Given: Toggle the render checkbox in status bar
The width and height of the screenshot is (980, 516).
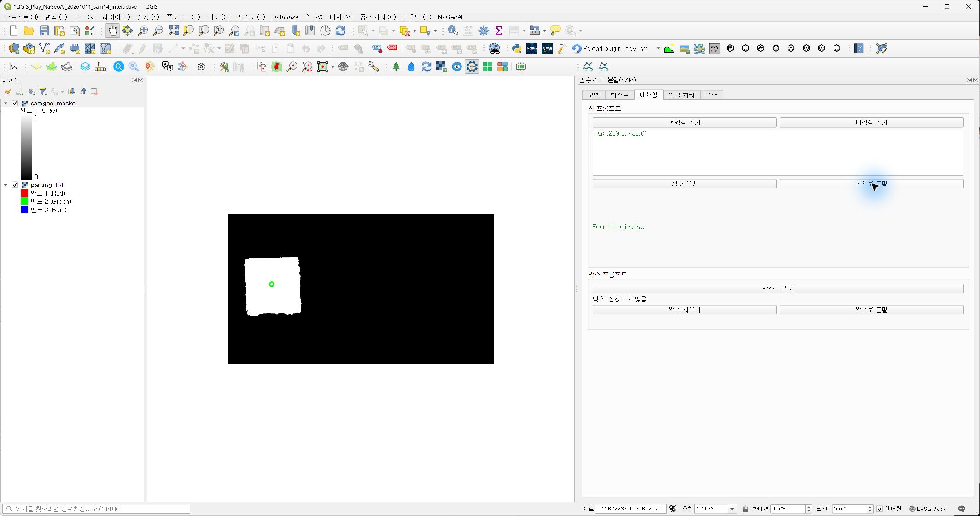Looking at the screenshot, I should [880, 509].
